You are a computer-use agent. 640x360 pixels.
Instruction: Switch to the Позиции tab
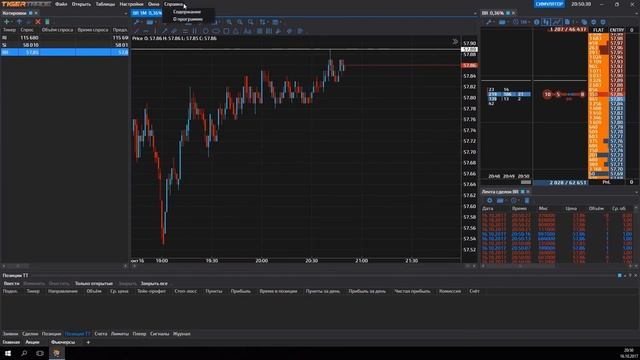(51, 334)
